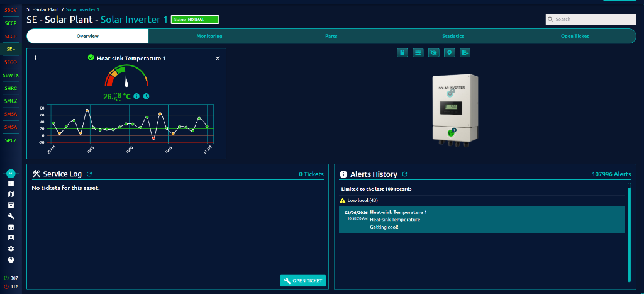This screenshot has height=294, width=644.
Task: Click the SE - Solar Plant breadcrumb link
Action: click(42, 10)
